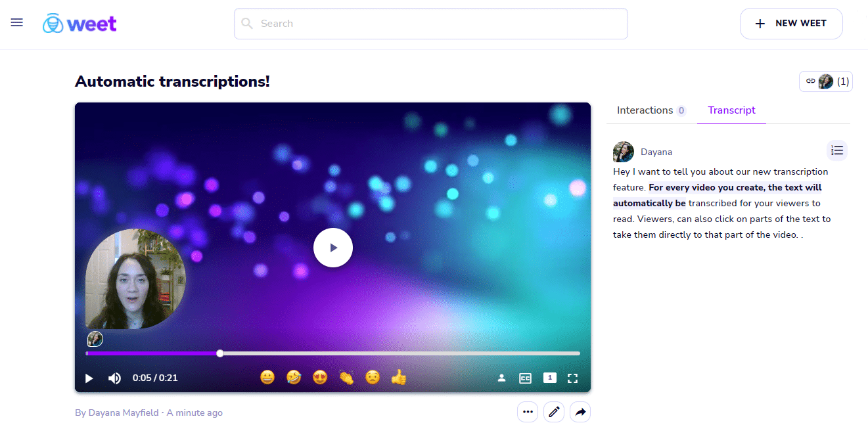Mute the video with the speaker icon

tap(114, 378)
